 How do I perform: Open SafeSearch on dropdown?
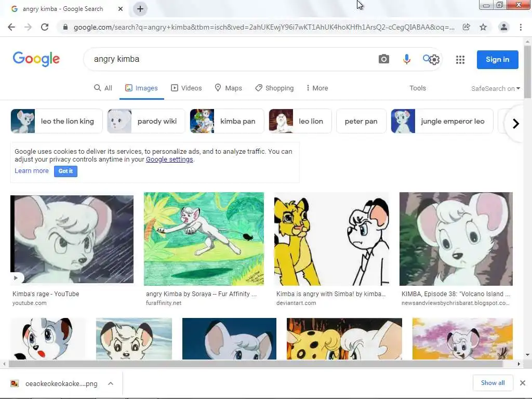tap(495, 88)
